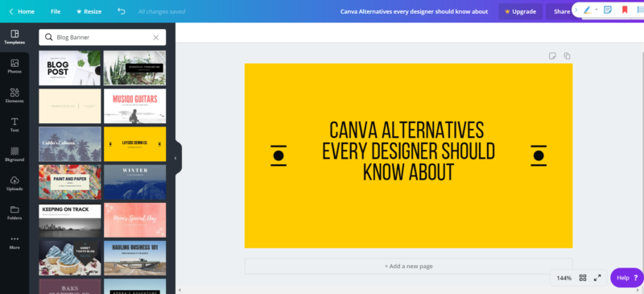Collapse the templates side panel
This screenshot has height=294, width=644.
[x=175, y=158]
